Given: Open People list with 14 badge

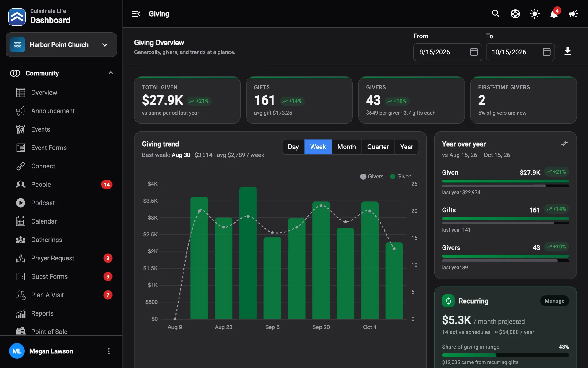Looking at the screenshot, I should tap(61, 184).
